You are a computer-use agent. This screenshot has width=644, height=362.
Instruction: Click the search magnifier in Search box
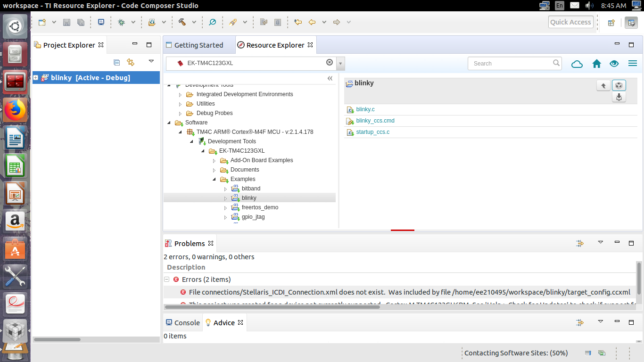point(556,63)
